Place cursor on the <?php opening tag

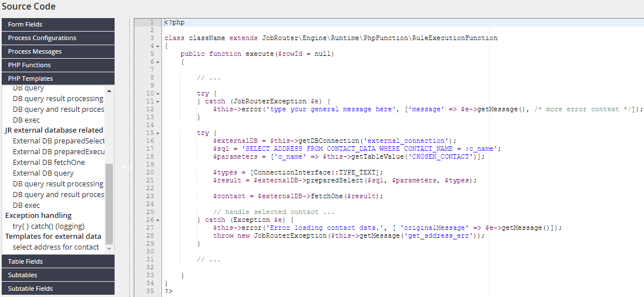[x=174, y=22]
